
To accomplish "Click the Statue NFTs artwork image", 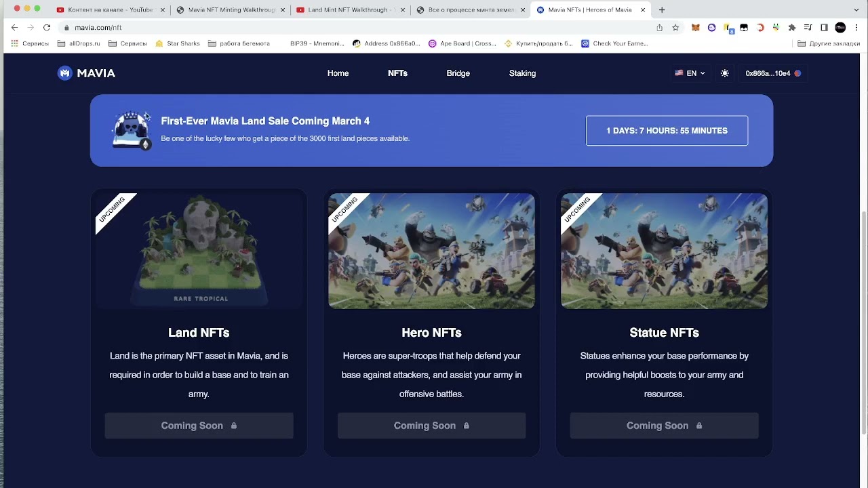I will pyautogui.click(x=664, y=251).
